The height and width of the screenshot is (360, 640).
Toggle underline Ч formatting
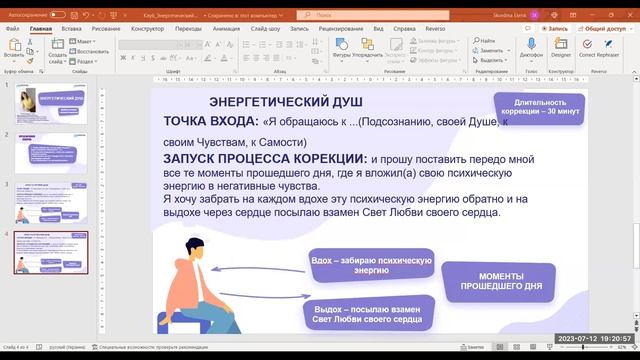143,58
